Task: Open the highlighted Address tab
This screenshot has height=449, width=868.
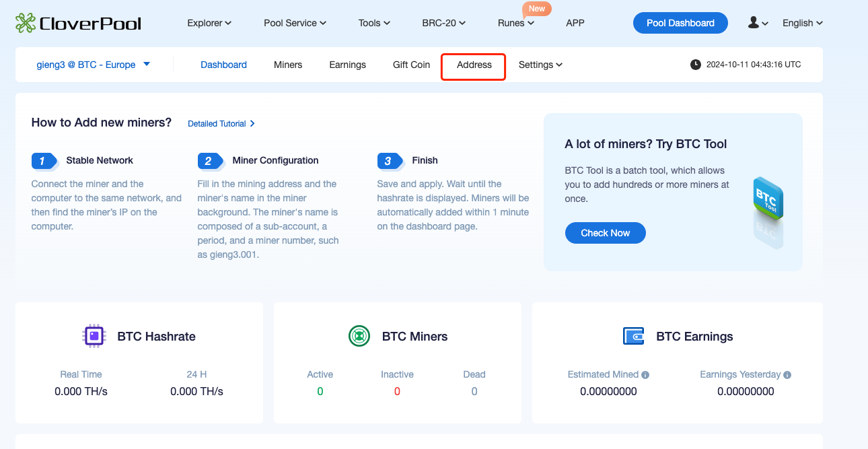Action: point(473,65)
